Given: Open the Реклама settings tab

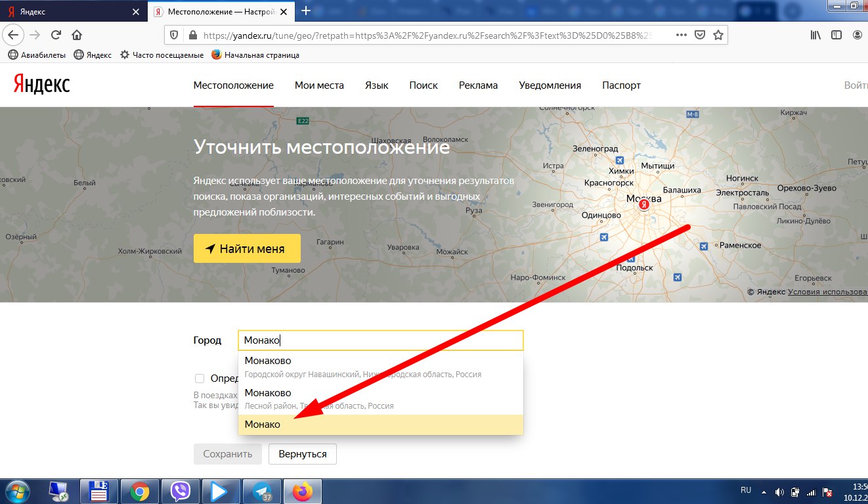Looking at the screenshot, I should pyautogui.click(x=478, y=85).
